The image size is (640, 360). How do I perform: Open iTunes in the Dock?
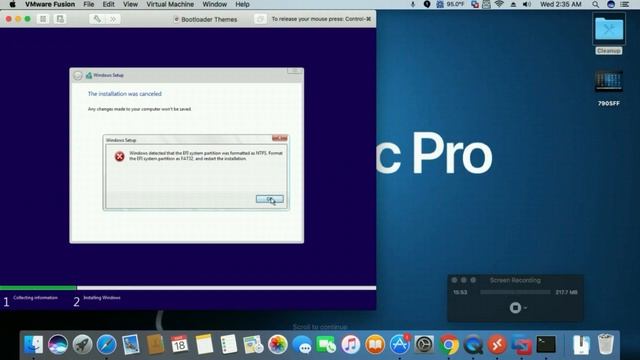pos(351,344)
